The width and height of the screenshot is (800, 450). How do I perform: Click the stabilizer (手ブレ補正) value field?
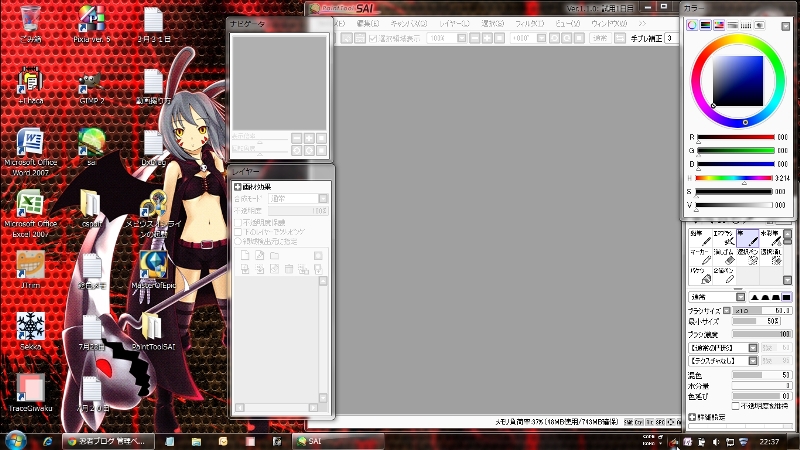pos(671,38)
